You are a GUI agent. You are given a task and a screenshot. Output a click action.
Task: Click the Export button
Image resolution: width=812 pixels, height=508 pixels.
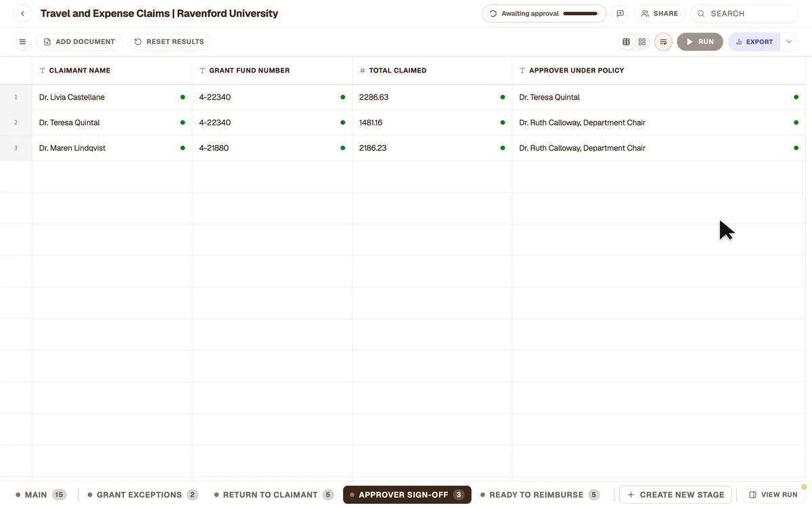point(754,42)
